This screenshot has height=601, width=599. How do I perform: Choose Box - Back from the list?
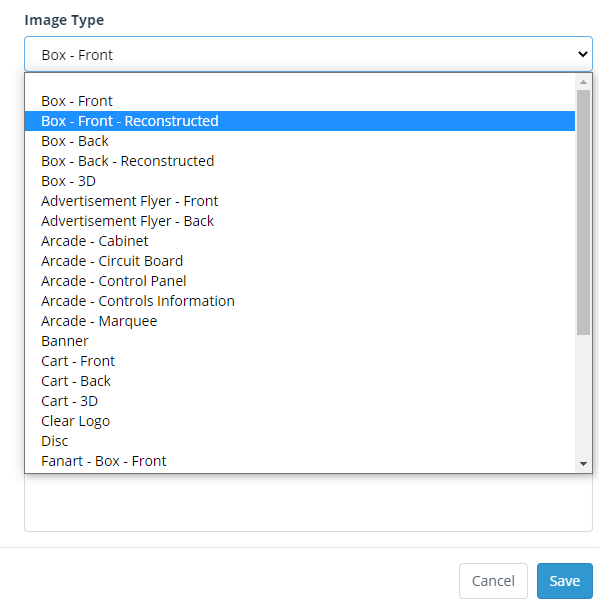(300, 141)
